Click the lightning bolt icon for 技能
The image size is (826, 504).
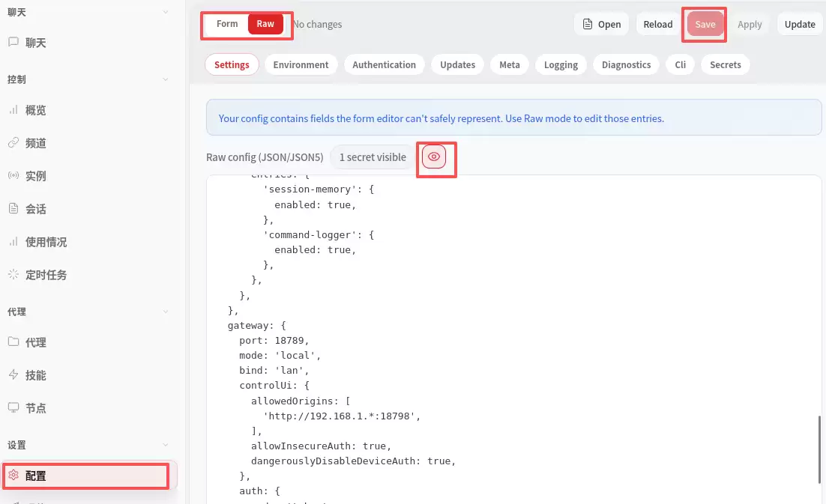click(13, 375)
